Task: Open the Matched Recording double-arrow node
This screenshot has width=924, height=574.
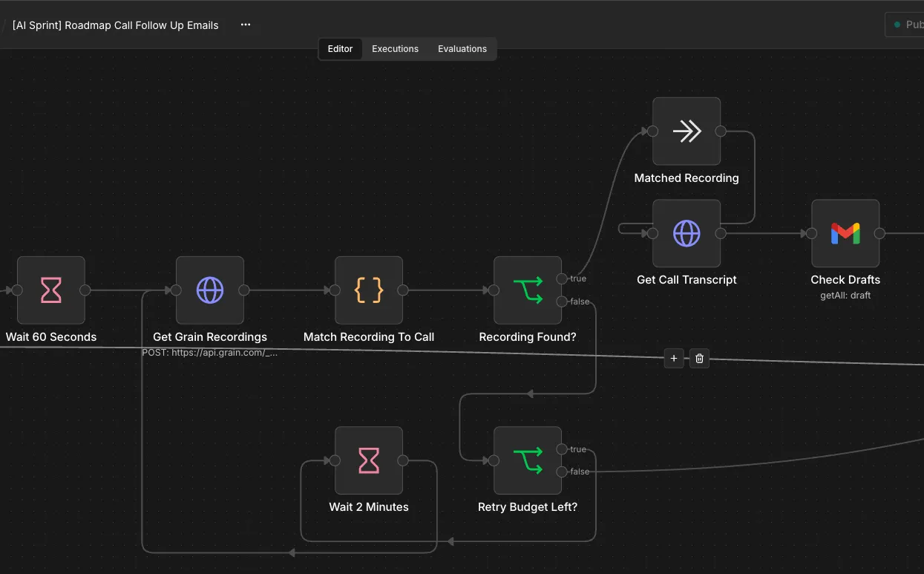Action: click(687, 131)
